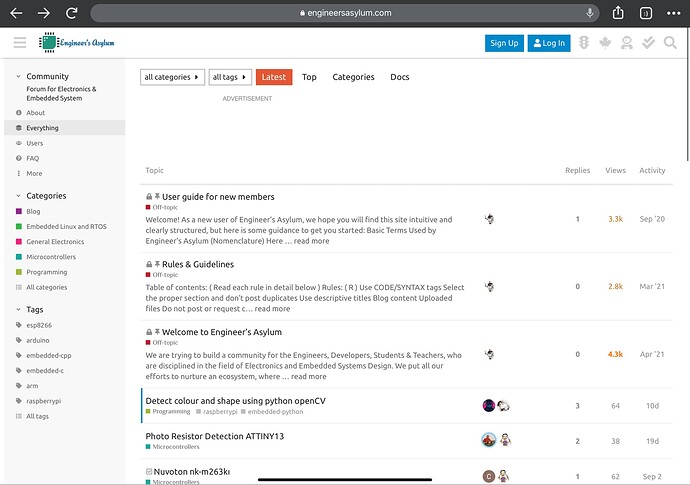690x485 pixels.
Task: Open topic Rules & Guidelines
Action: (198, 265)
